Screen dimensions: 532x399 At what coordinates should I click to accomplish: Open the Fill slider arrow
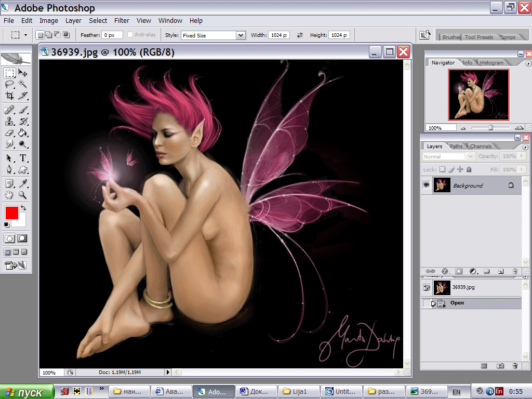[522, 169]
